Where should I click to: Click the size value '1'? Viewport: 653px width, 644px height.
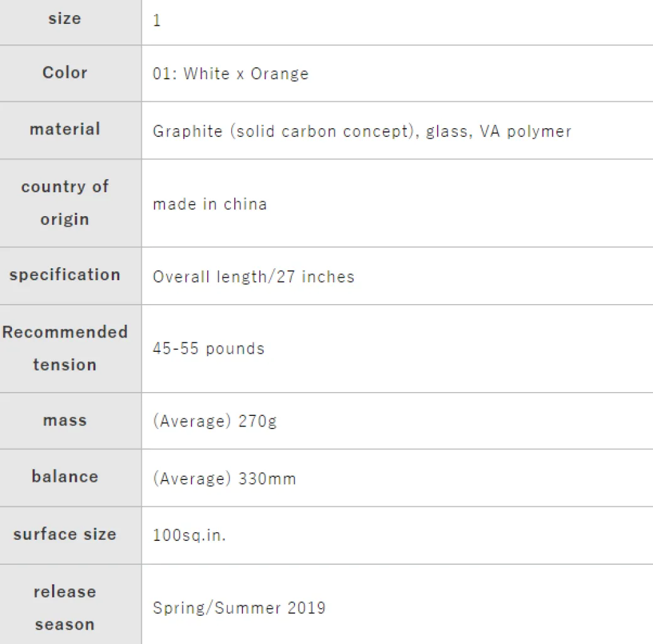157,20
